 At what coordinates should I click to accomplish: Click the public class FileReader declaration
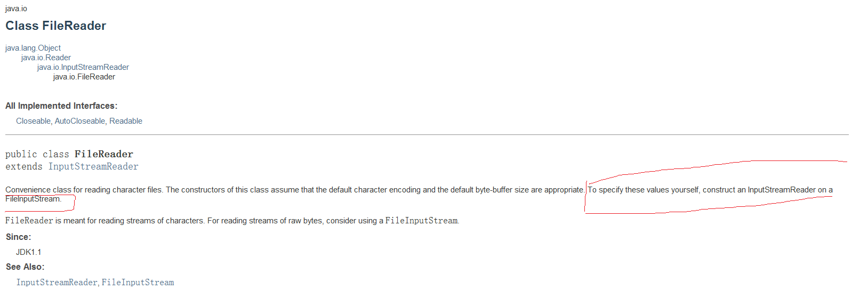(69, 154)
